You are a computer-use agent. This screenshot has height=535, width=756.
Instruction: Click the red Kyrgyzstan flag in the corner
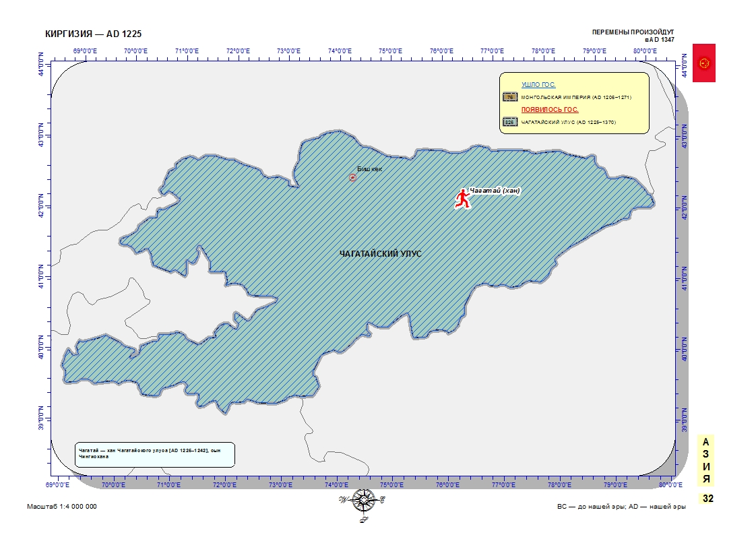pos(704,63)
